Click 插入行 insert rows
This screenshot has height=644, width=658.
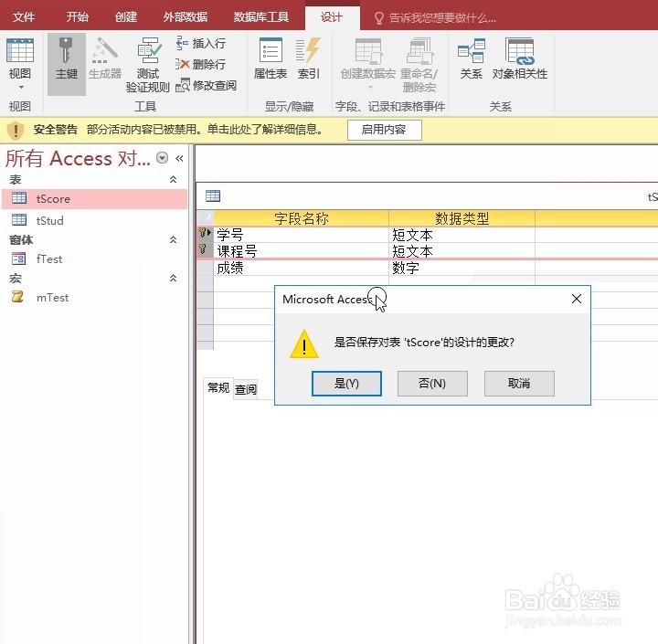(x=201, y=43)
